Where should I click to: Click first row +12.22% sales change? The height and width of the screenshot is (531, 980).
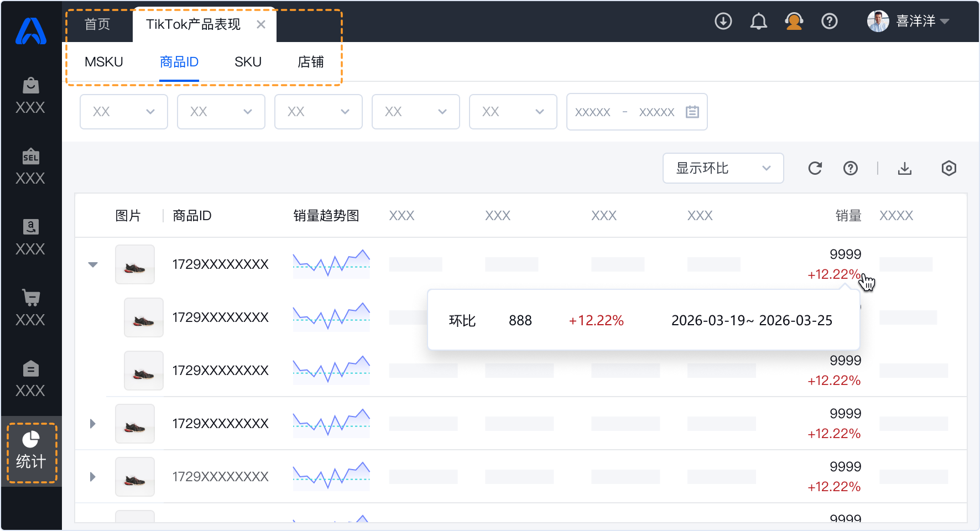click(x=834, y=274)
